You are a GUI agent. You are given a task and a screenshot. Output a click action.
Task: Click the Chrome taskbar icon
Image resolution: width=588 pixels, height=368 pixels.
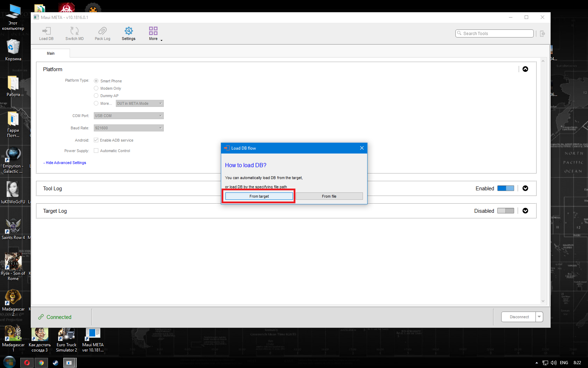(41, 363)
